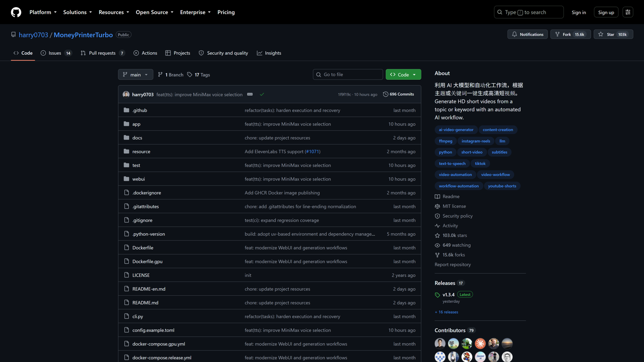Screen dimensions: 644x362
Task: Click the MoneyPrinterTurbo repository name
Action: [83, 35]
